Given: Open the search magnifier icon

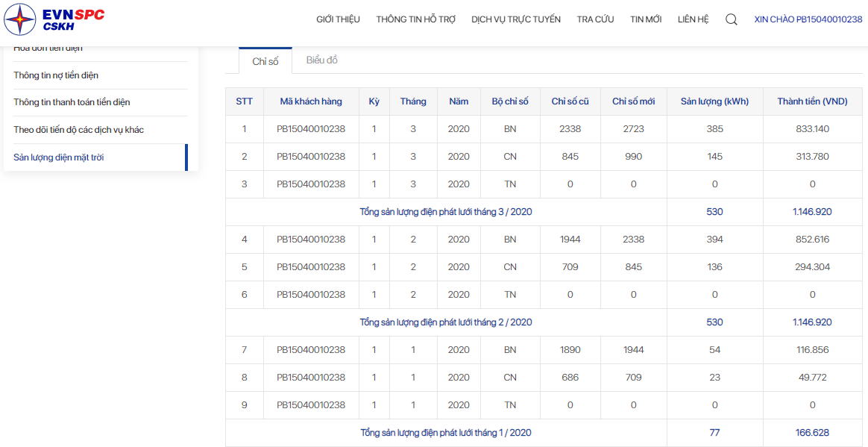Looking at the screenshot, I should [732, 19].
